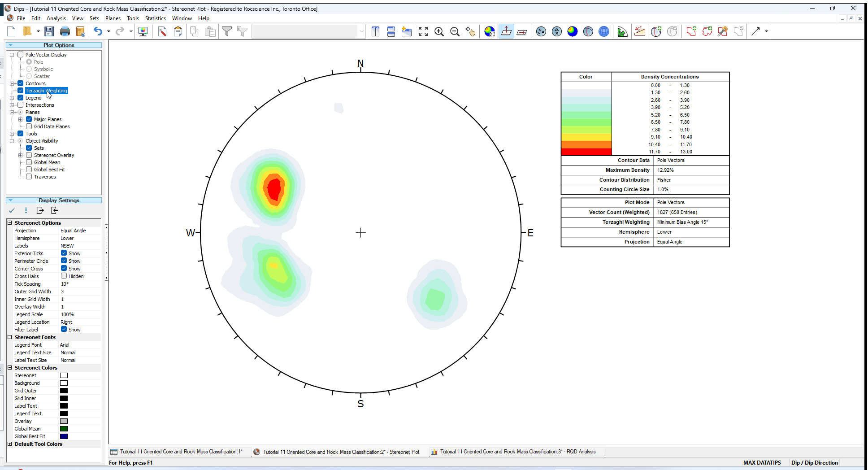Change the Global Best Fit color swatch
The height and width of the screenshot is (470, 868).
tap(64, 436)
